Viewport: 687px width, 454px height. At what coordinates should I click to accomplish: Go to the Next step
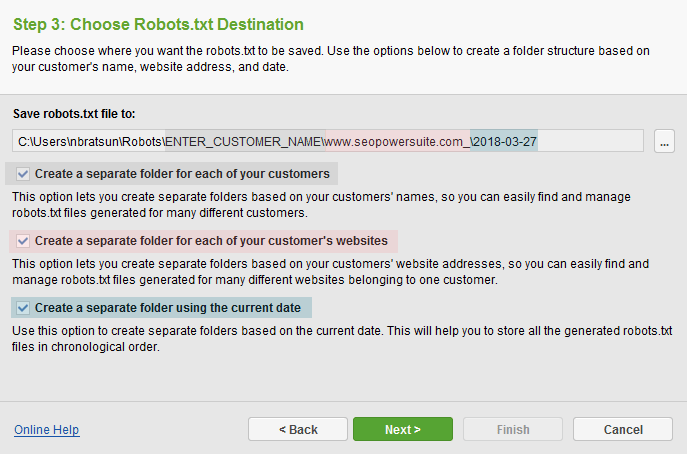(403, 429)
